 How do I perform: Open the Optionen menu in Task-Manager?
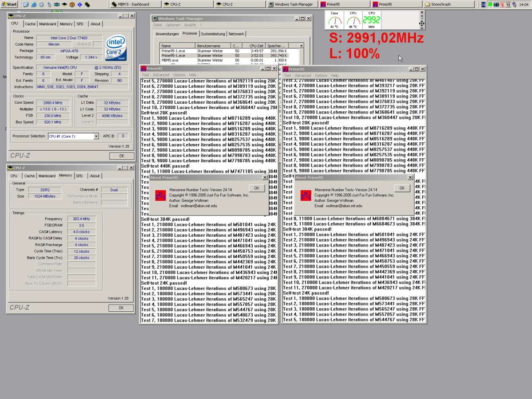[173, 25]
